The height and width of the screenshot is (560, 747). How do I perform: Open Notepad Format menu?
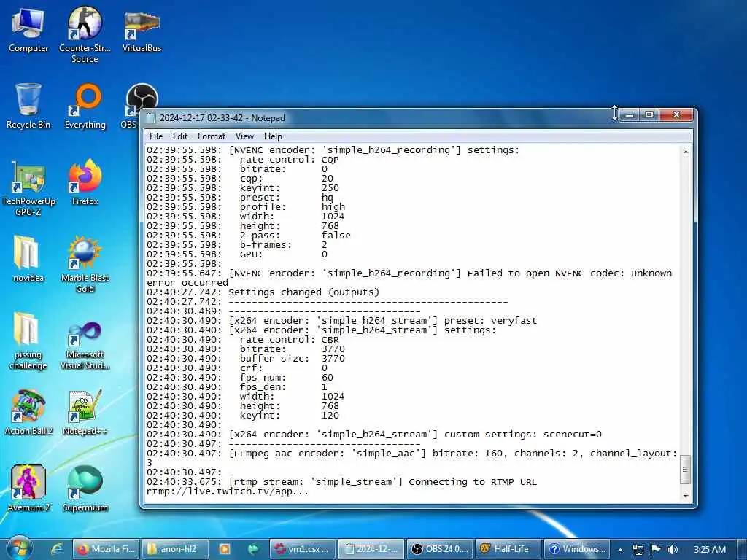point(212,136)
